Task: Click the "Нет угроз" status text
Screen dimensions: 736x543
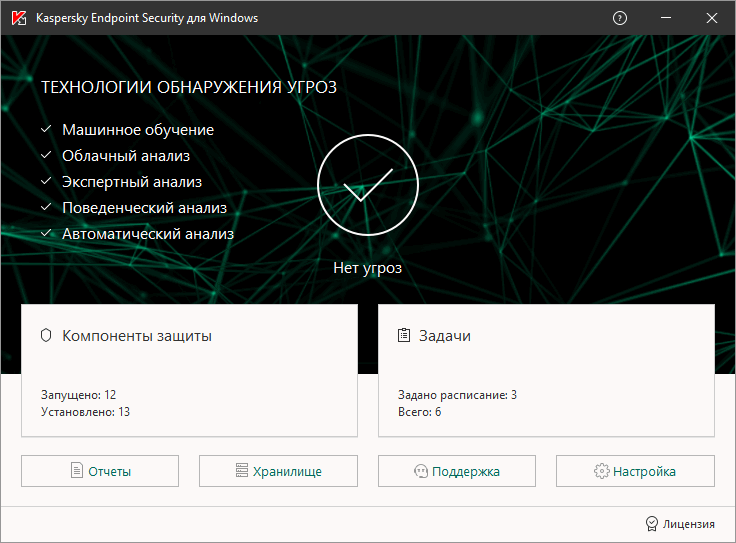Action: 368,268
